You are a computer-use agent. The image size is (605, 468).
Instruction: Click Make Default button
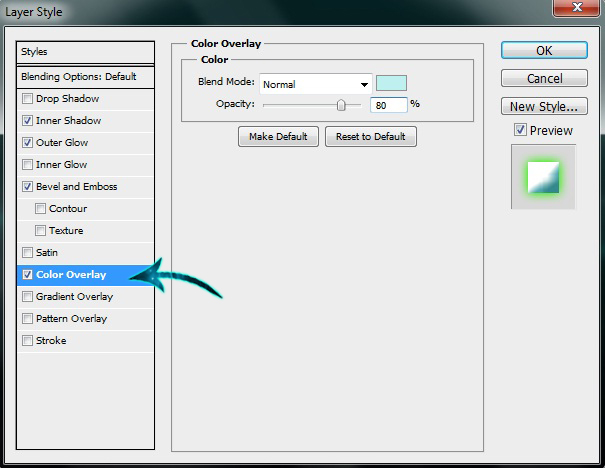point(278,137)
